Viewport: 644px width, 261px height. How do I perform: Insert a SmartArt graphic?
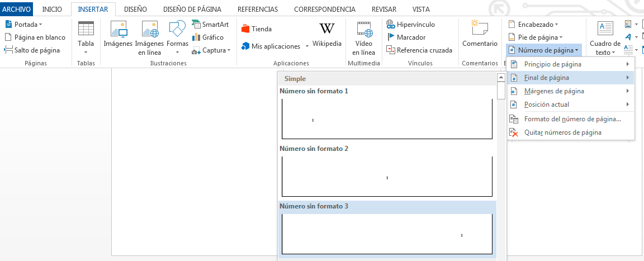[210, 25]
